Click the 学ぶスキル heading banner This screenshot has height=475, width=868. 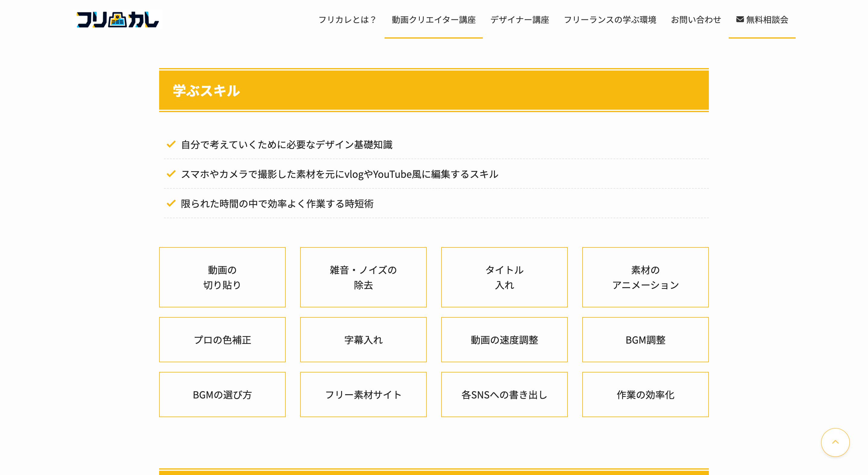pos(434,90)
